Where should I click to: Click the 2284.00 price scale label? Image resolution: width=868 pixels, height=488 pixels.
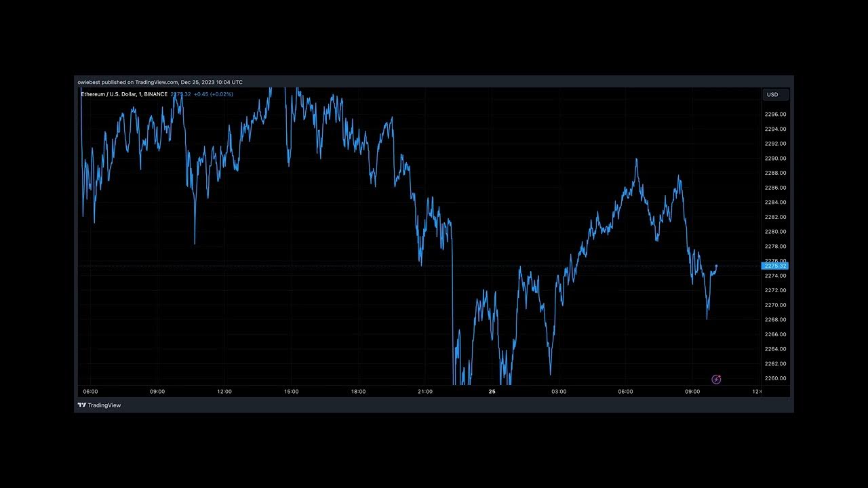point(775,203)
